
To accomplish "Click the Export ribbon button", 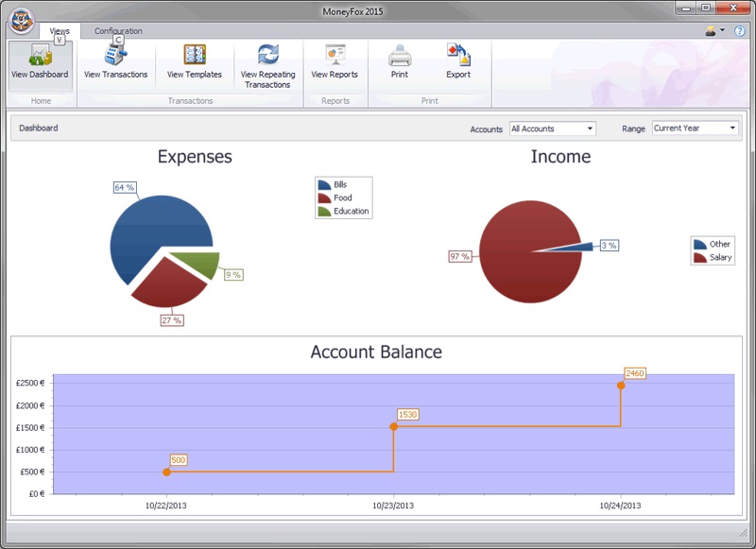I will 458,61.
